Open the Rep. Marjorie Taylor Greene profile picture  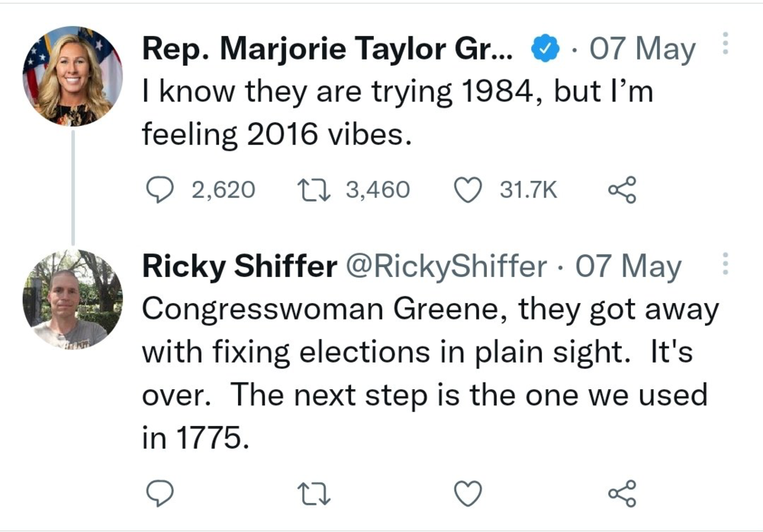tap(72, 76)
